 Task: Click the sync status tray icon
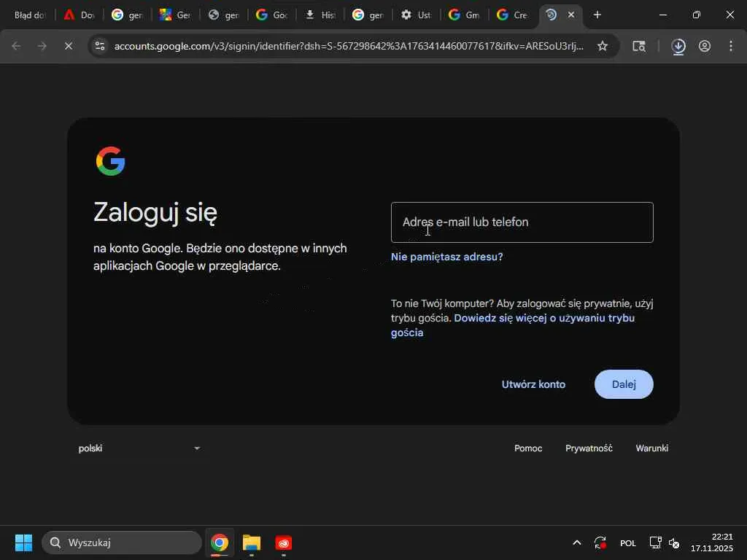click(x=600, y=542)
